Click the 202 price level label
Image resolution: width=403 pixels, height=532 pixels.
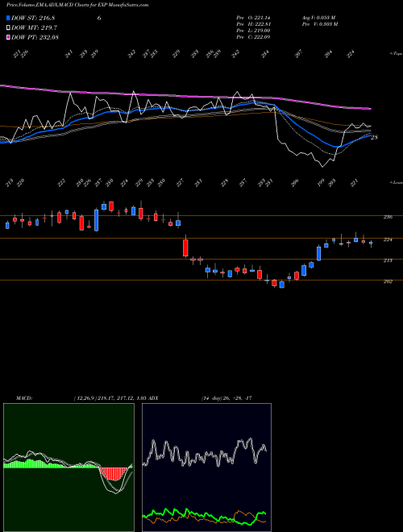coord(388,281)
